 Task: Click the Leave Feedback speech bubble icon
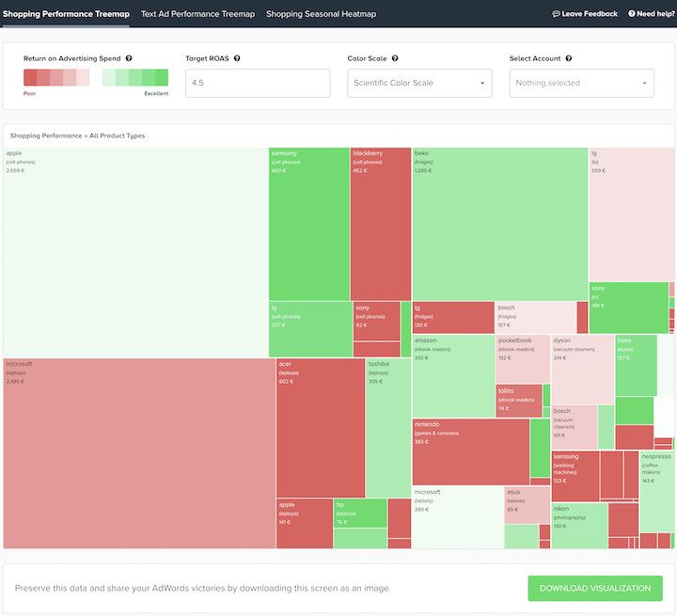tap(556, 14)
